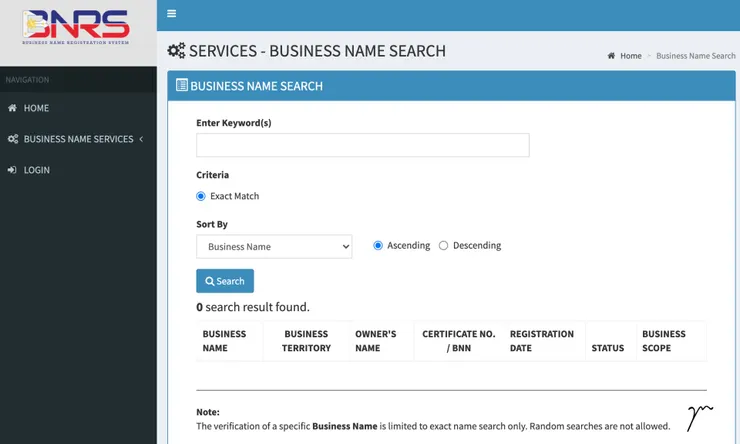740x444 pixels.
Task: Click the Login arrow icon in sidebar
Action: (x=12, y=170)
